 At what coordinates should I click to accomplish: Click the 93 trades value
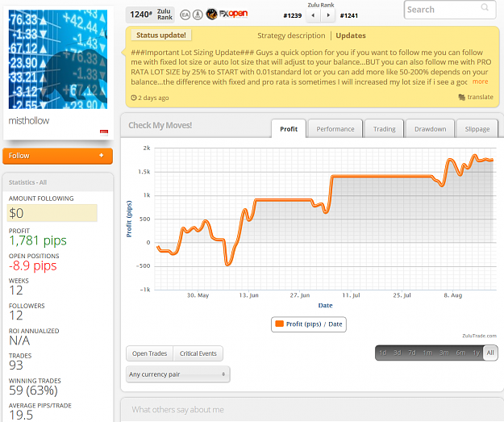tap(16, 365)
